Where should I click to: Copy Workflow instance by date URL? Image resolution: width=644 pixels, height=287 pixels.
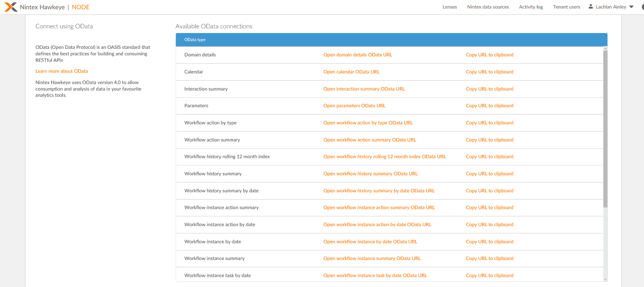click(489, 242)
